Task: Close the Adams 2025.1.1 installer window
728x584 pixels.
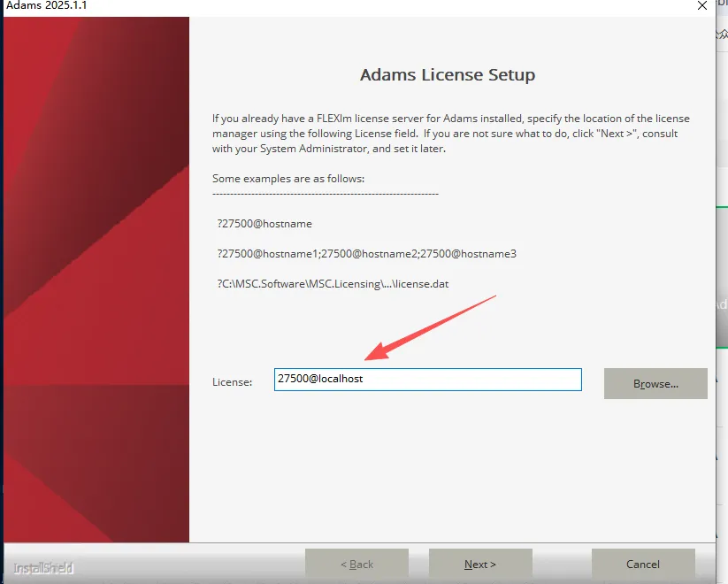Action: coord(702,5)
